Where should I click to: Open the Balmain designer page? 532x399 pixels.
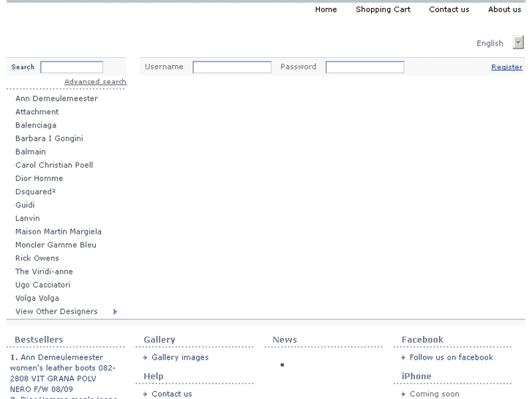pos(31,152)
